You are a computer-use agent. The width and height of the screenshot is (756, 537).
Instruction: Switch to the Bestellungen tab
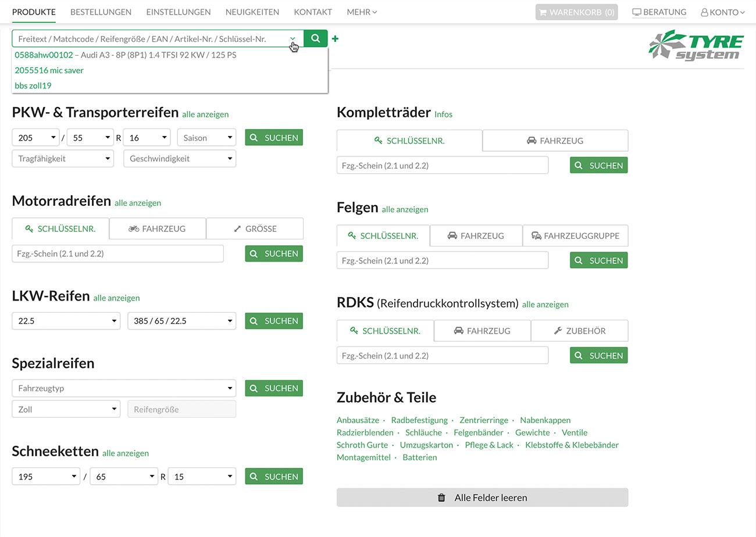click(x=101, y=12)
